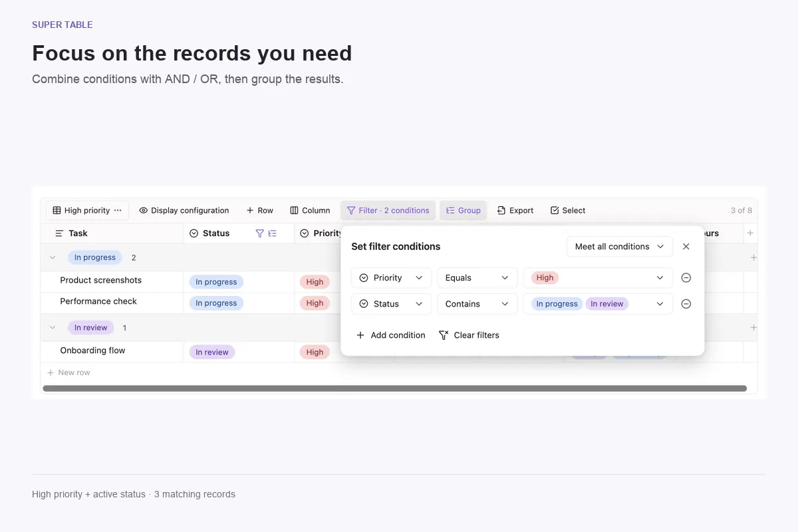Open the Group toolbar option
This screenshot has width=798, height=532.
tap(464, 210)
